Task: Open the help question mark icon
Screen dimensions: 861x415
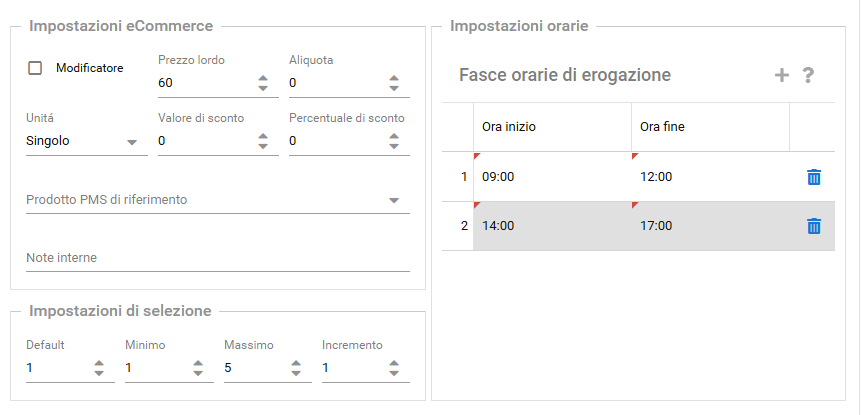Action: (x=809, y=75)
